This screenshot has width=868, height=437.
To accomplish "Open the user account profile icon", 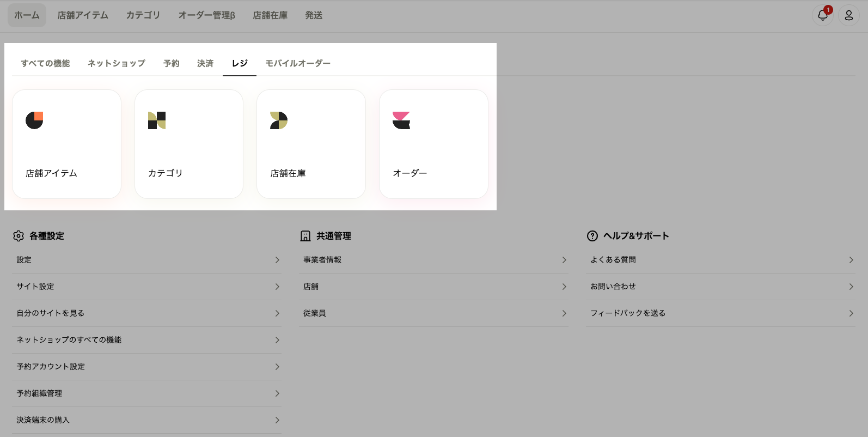I will [x=848, y=15].
